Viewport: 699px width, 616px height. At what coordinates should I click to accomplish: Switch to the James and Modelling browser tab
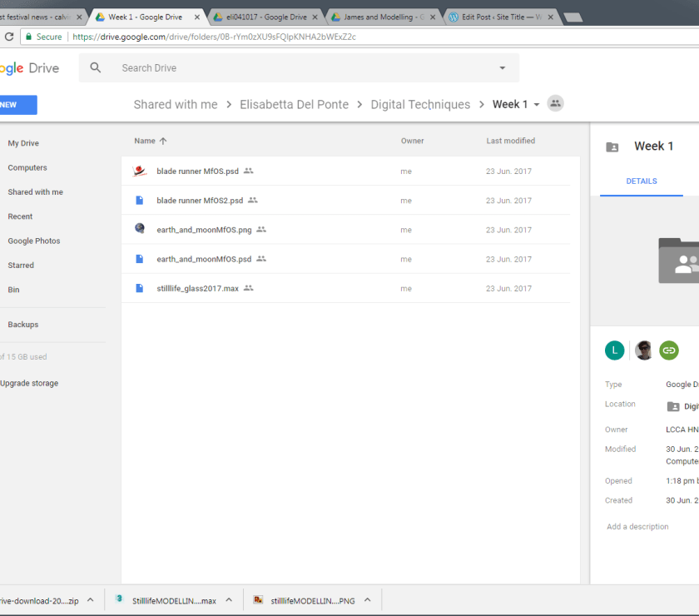[384, 17]
